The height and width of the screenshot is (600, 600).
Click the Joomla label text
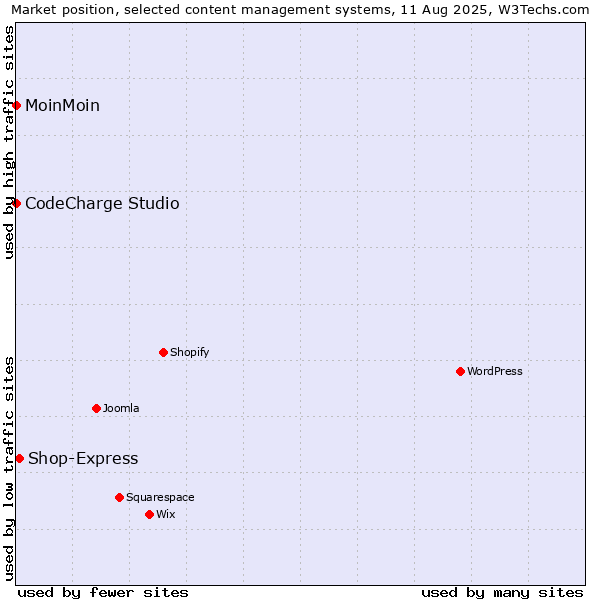click(121, 408)
